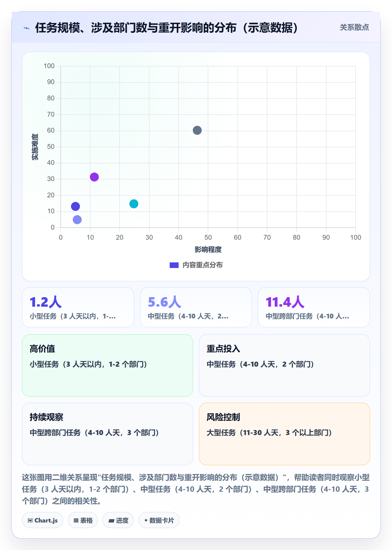Open the 重点投入 quadrant card heading
Image resolution: width=392 pixels, height=550 pixels.
pos(223,349)
